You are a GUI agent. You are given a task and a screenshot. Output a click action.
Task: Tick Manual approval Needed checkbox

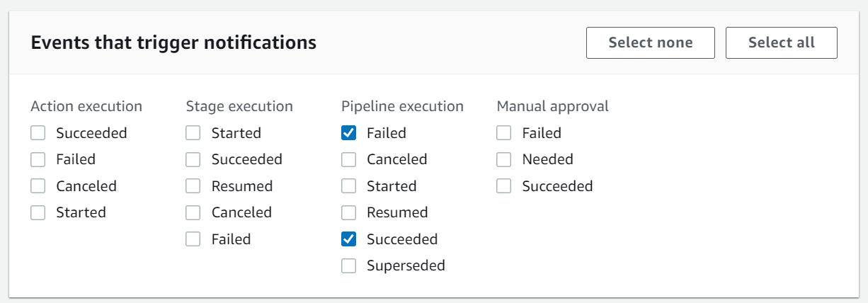(504, 159)
